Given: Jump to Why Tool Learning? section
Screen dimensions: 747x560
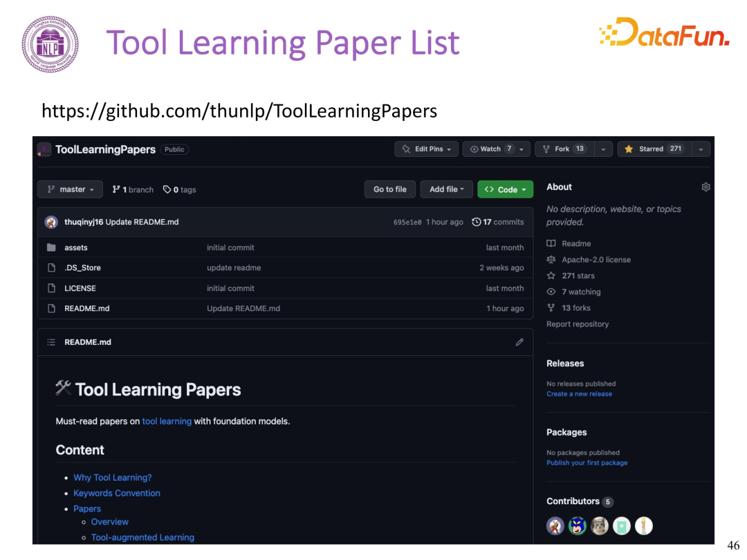Looking at the screenshot, I should click(x=113, y=478).
